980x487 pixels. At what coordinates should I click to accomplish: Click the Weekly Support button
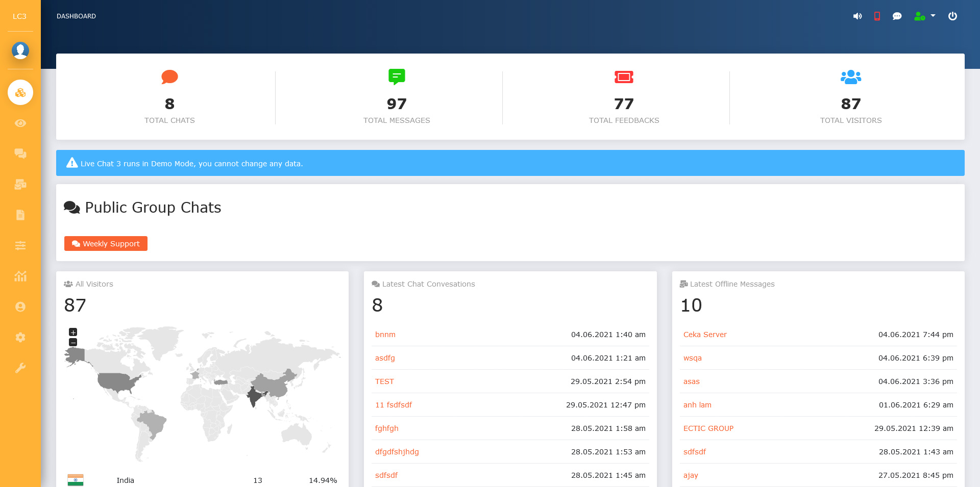click(106, 244)
